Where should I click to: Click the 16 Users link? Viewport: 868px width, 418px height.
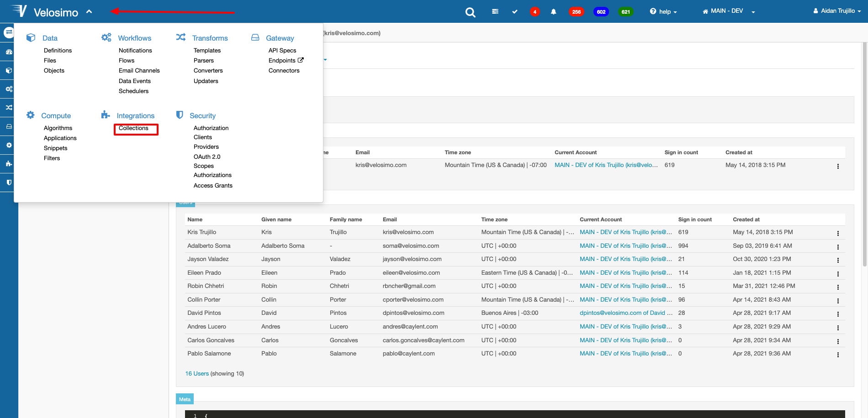pyautogui.click(x=197, y=374)
